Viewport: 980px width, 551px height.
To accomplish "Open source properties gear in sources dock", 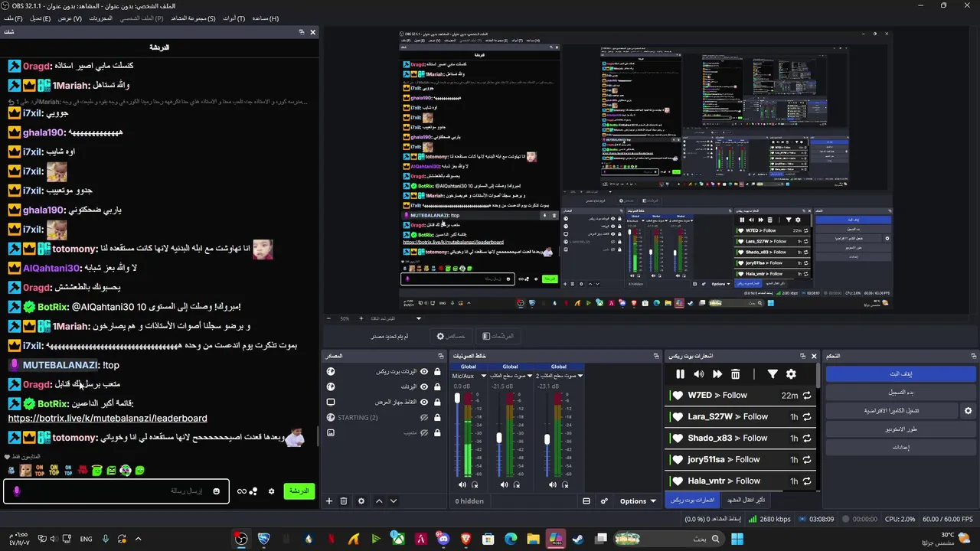I will 361,501.
